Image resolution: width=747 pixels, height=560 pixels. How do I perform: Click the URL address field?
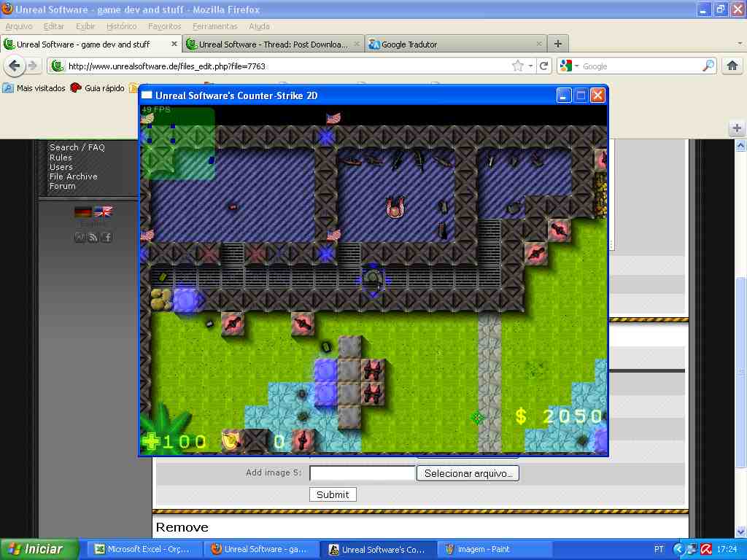click(286, 66)
